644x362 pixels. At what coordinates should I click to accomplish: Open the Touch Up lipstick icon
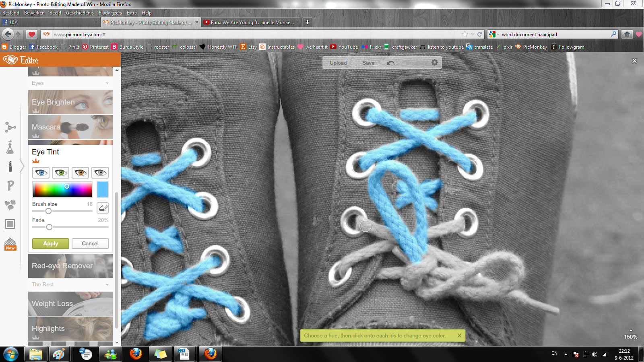(10, 166)
